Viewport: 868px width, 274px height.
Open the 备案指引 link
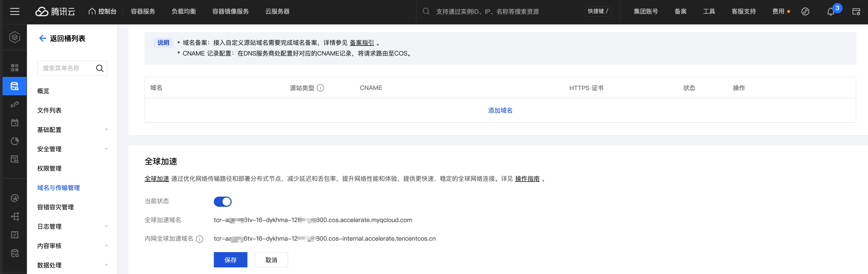[x=361, y=43]
